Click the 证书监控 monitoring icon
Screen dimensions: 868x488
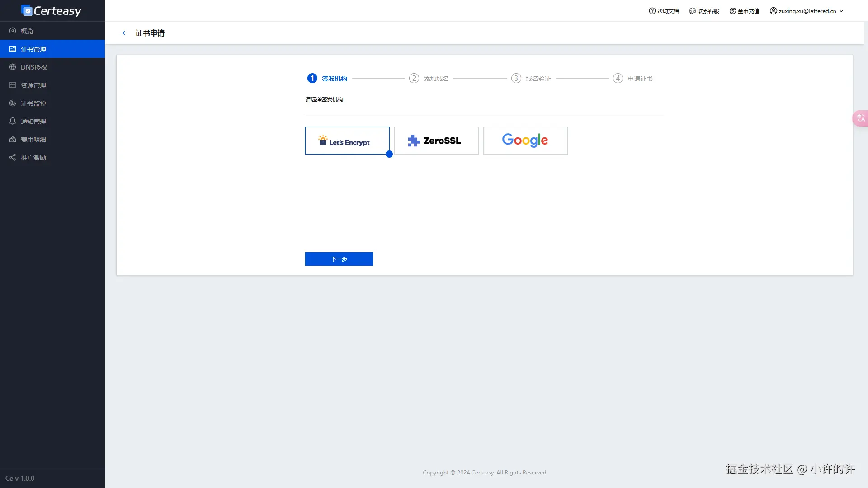[12, 103]
